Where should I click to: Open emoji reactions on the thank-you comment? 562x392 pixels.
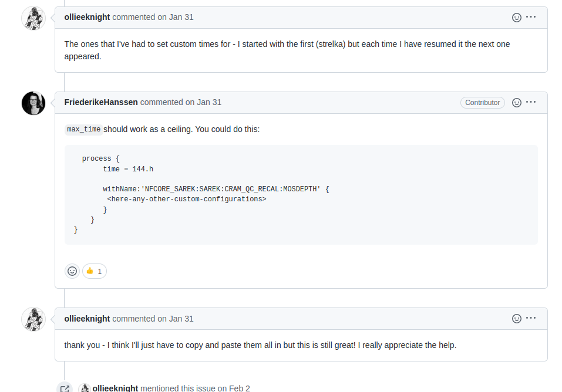[516, 318]
